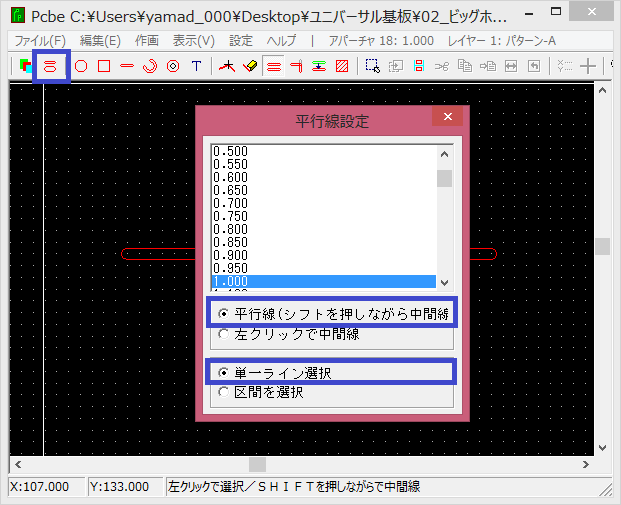Pick the 0.750 width from list

(x=231, y=216)
